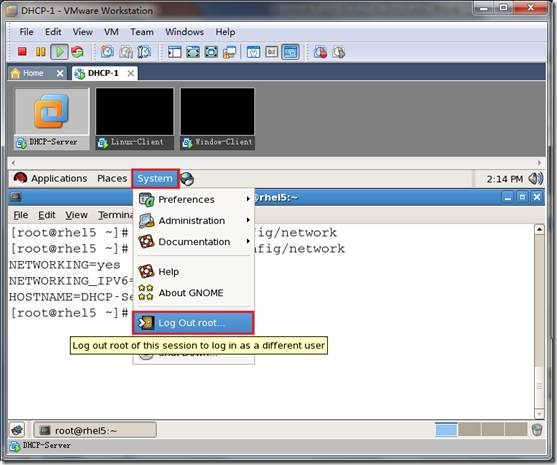Click the Quick Switch mode icon
Image resolution: width=557 pixels, height=465 pixels.
click(211, 52)
